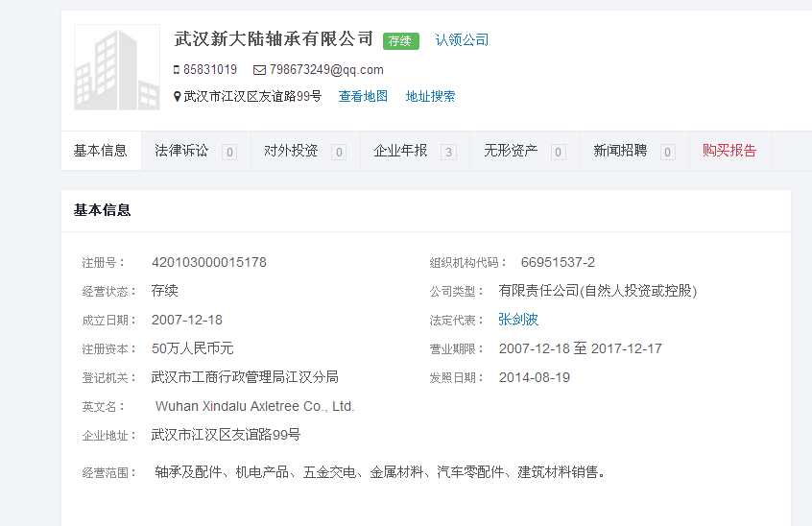
Task: Click the location pin icon by address
Action: [x=177, y=97]
